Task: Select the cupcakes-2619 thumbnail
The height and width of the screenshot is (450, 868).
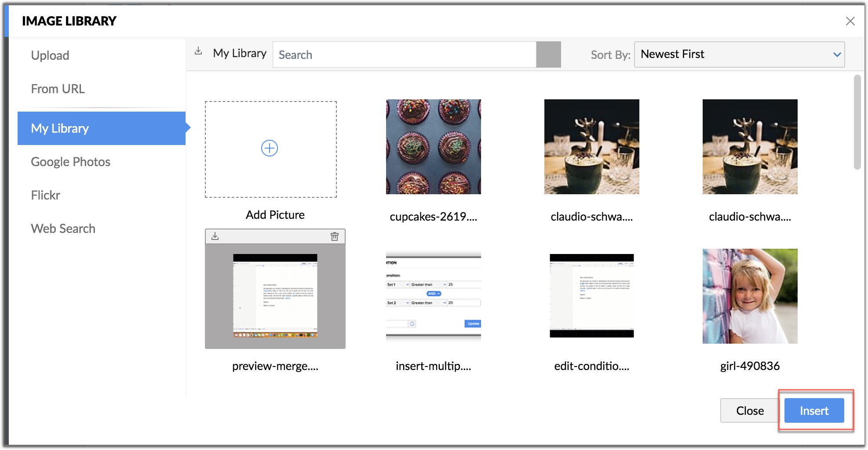Action: [x=433, y=147]
